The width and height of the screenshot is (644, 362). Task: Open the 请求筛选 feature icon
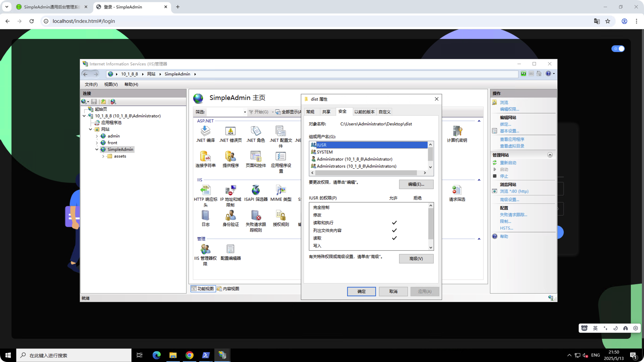457,190
